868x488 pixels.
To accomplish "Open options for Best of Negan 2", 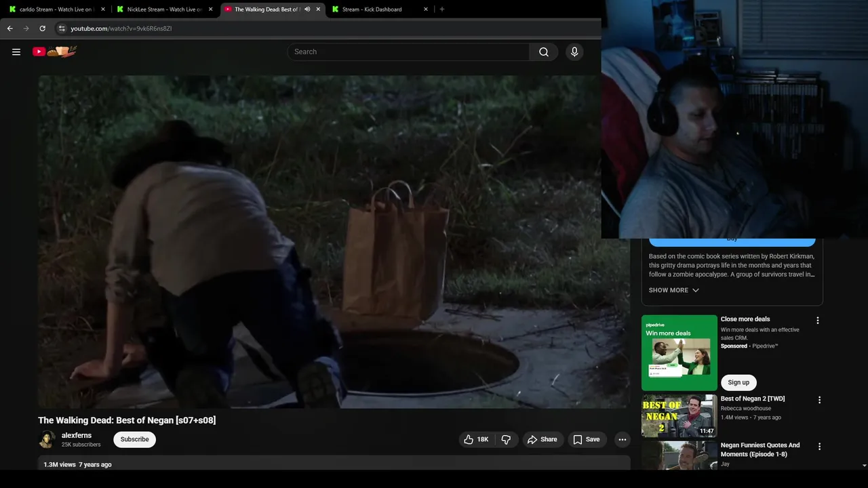I will [x=819, y=400].
